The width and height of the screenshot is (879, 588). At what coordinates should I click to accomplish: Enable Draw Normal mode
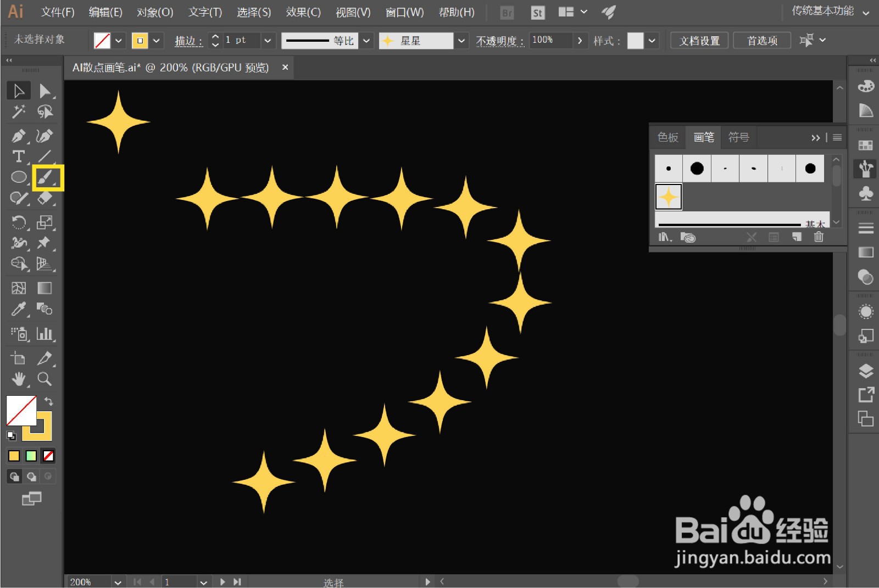pos(14,477)
